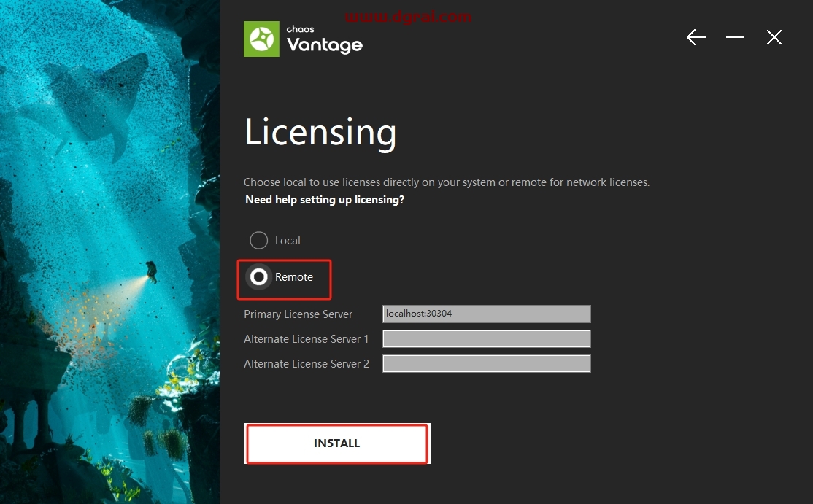
Task: Click the green Chaos Vantage logo icon
Action: click(x=261, y=39)
